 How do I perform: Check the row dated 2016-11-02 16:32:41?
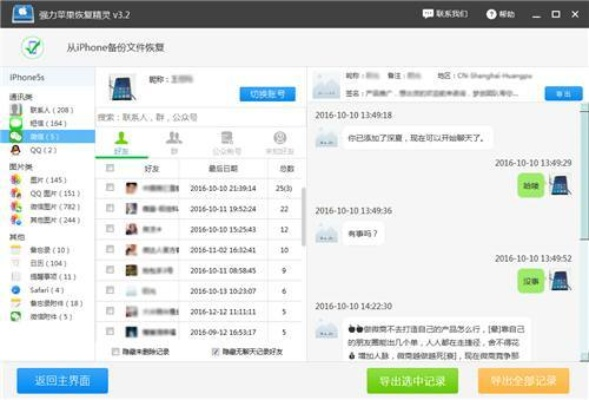(110, 249)
